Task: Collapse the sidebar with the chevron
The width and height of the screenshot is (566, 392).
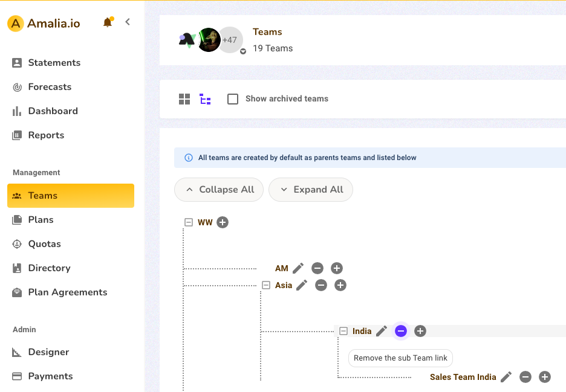Action: coord(128,22)
